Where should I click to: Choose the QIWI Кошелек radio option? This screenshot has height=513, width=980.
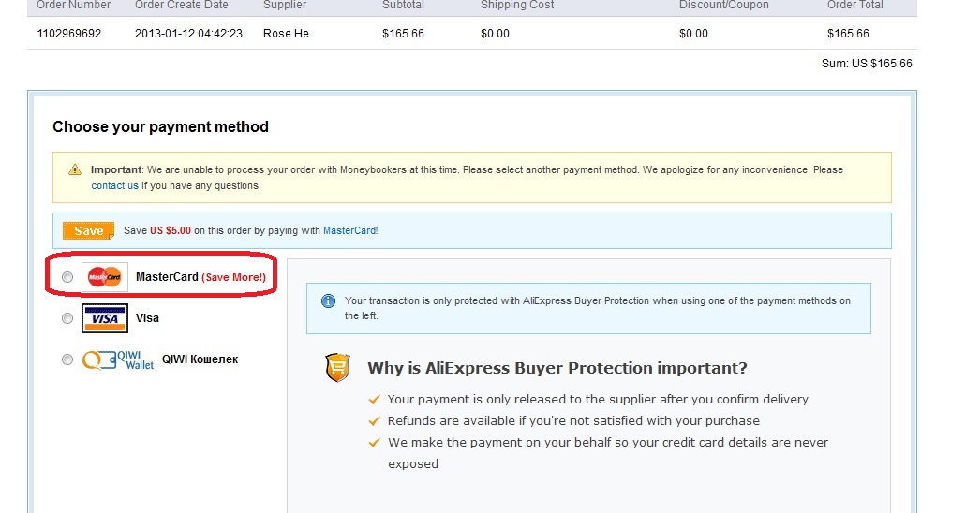pyautogui.click(x=67, y=359)
